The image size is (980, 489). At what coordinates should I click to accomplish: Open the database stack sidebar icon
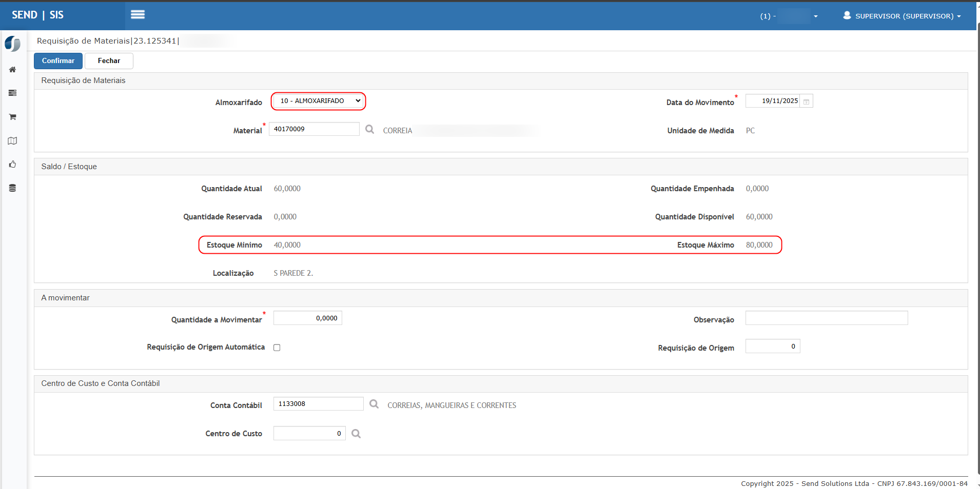tap(12, 188)
